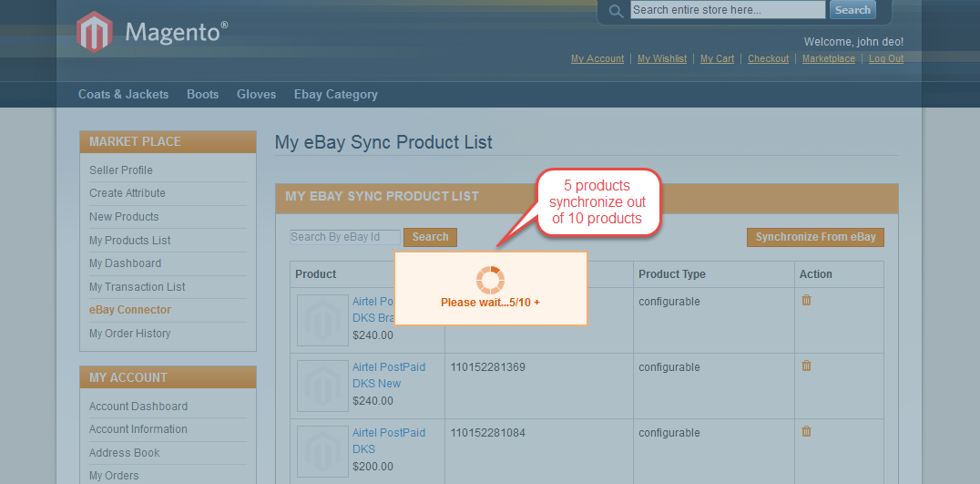Click the Product column header

point(316,273)
